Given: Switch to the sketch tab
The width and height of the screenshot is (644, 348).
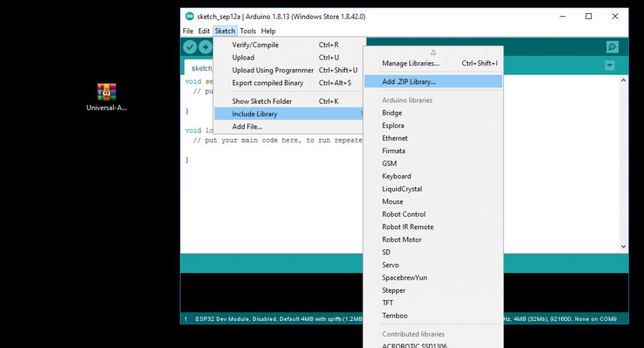Looking at the screenshot, I should [x=199, y=68].
